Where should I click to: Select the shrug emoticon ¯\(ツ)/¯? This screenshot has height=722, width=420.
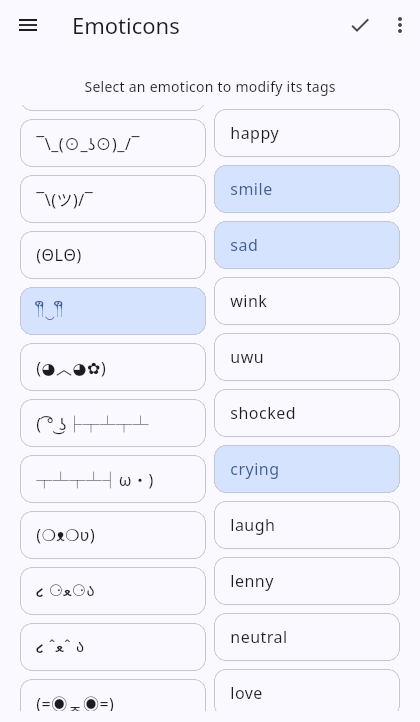113,199
